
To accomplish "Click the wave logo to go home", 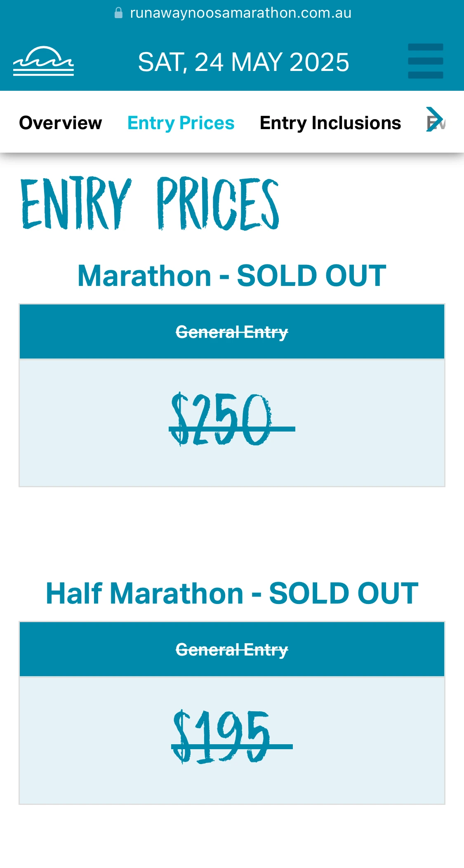I will pos(43,61).
